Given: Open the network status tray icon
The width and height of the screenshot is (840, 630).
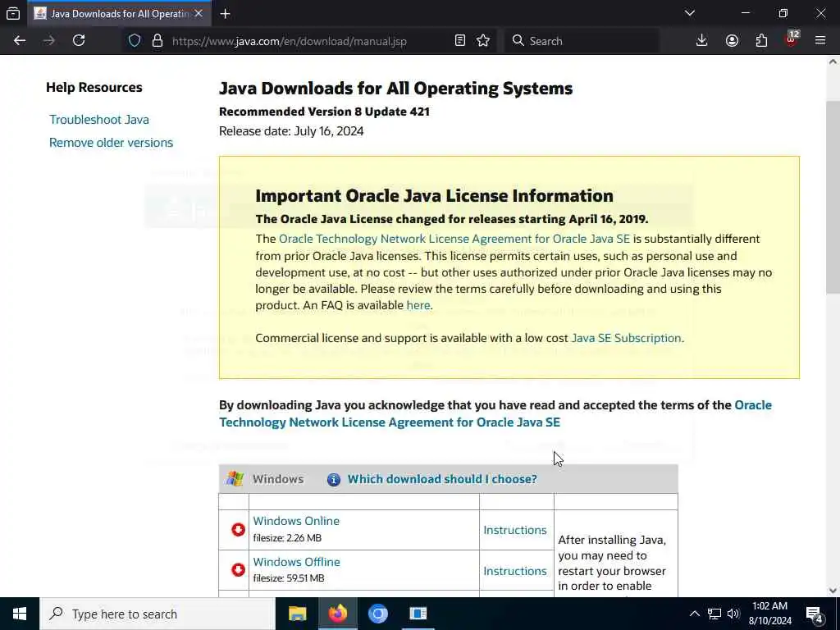Looking at the screenshot, I should pyautogui.click(x=714, y=614).
